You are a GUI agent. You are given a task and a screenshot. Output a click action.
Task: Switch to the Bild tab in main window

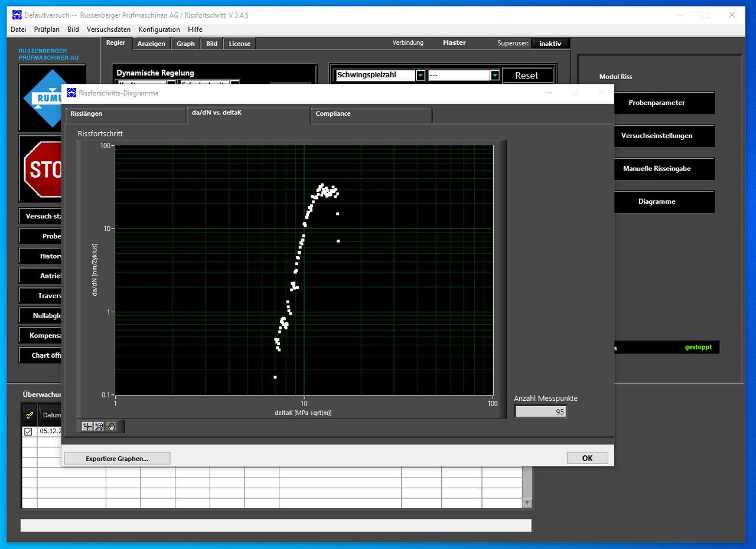[211, 44]
